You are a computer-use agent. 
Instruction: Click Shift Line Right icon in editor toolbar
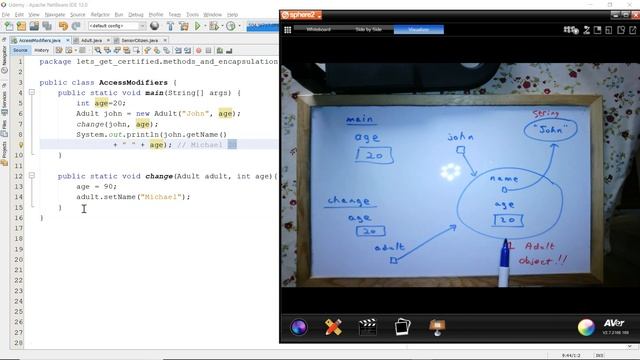(x=188, y=51)
